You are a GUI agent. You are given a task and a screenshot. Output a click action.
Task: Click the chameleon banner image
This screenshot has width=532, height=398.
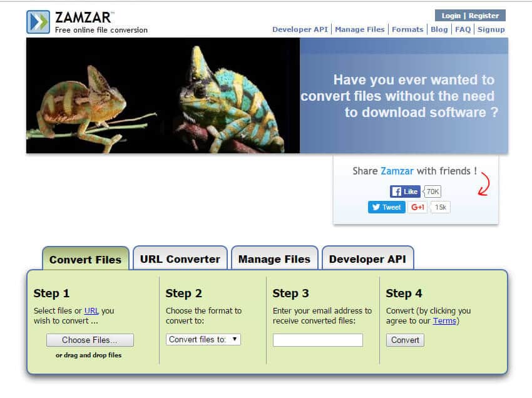[163, 95]
